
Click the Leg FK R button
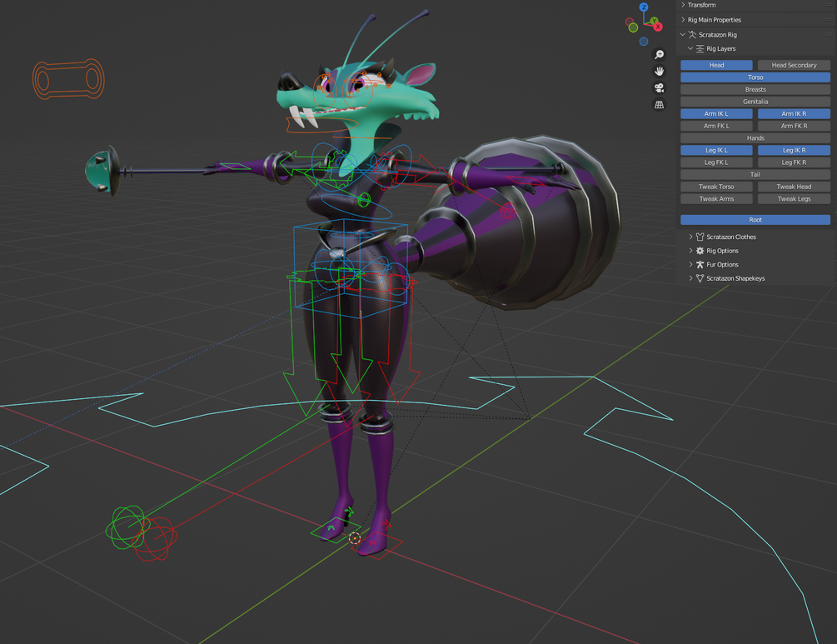pos(794,162)
